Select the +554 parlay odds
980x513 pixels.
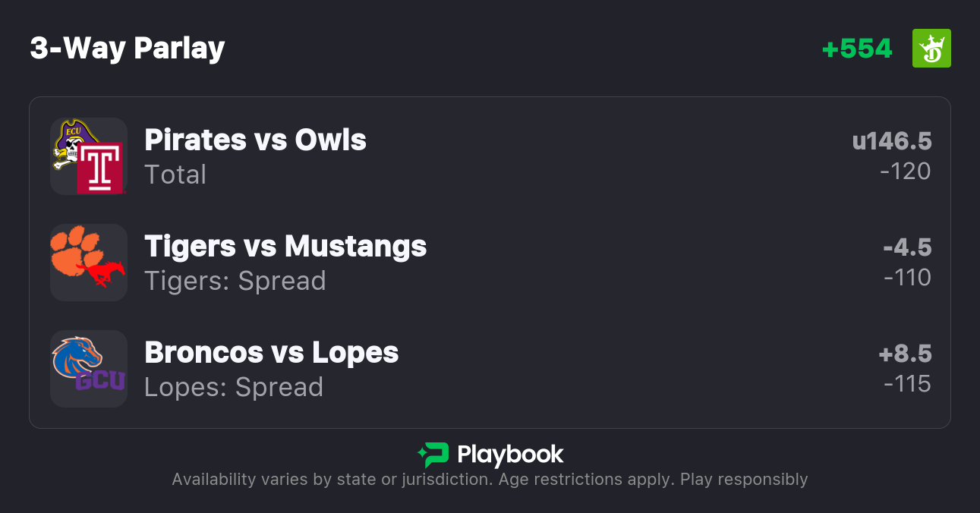click(857, 49)
